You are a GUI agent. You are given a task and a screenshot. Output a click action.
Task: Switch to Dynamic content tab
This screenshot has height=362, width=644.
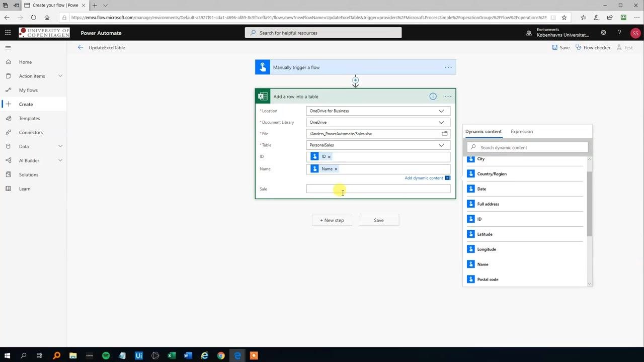(483, 132)
